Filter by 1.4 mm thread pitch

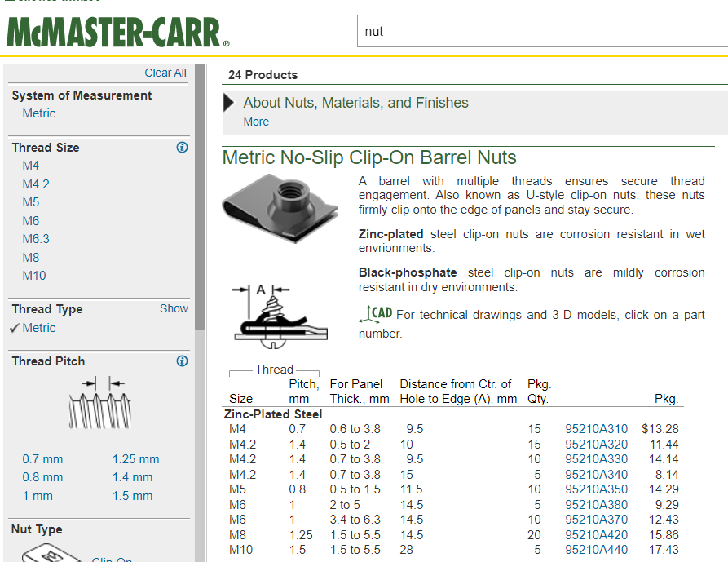click(x=132, y=477)
